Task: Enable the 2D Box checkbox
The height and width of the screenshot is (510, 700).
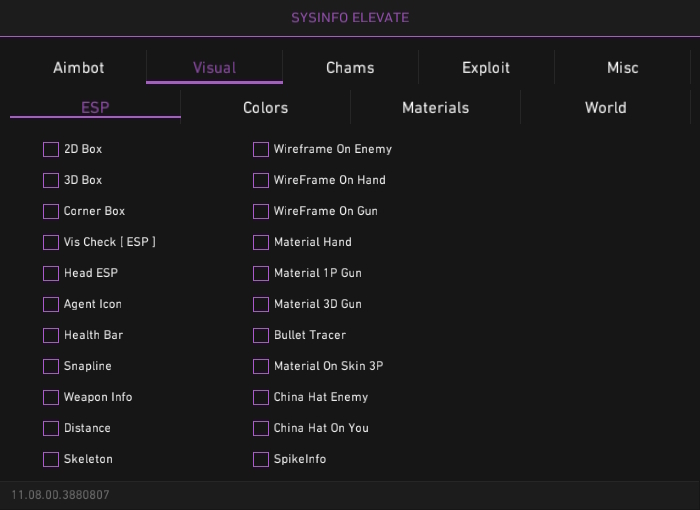Action: [51, 149]
